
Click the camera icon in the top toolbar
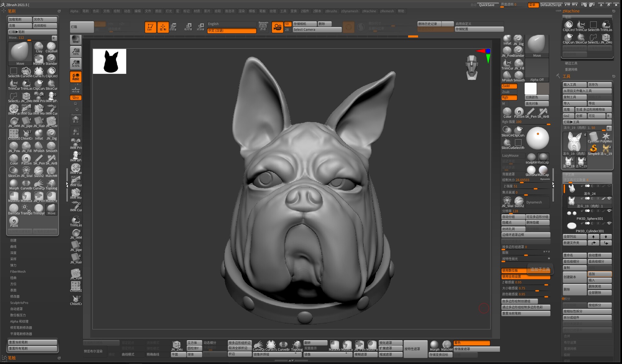coord(277,27)
